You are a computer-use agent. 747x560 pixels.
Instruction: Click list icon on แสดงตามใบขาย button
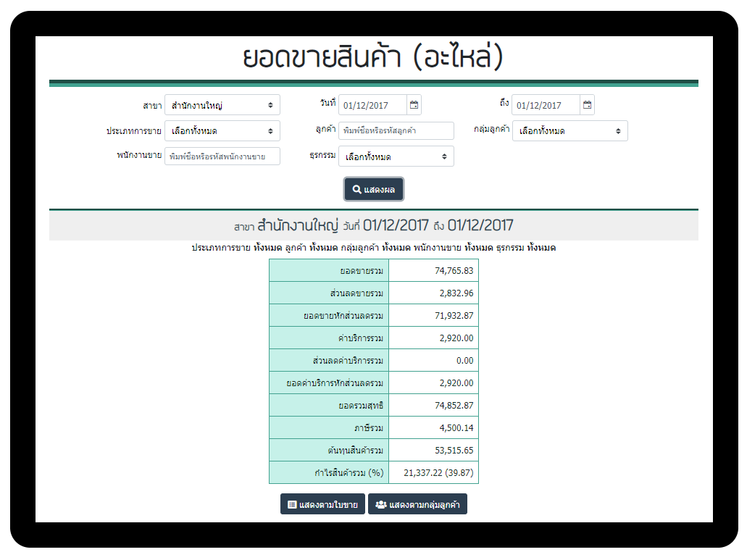point(292,505)
